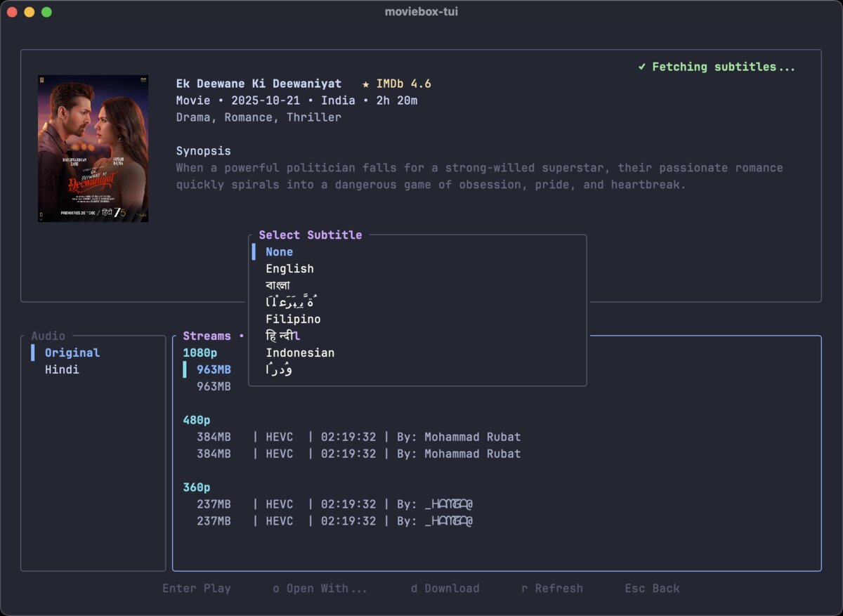Click the Streams panel title

point(207,336)
